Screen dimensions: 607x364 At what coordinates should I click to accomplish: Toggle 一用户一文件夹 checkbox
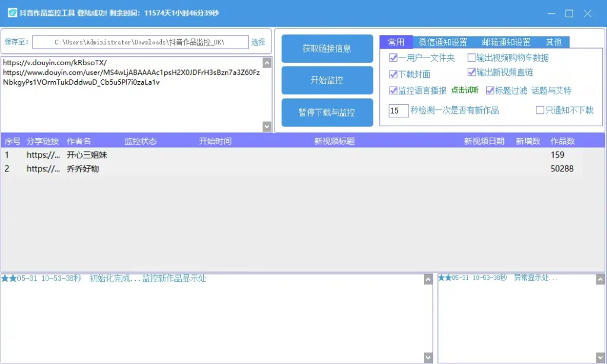pos(394,58)
